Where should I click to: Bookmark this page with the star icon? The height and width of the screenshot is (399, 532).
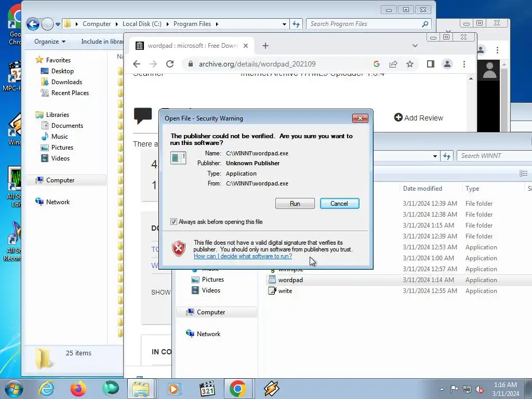click(410, 64)
